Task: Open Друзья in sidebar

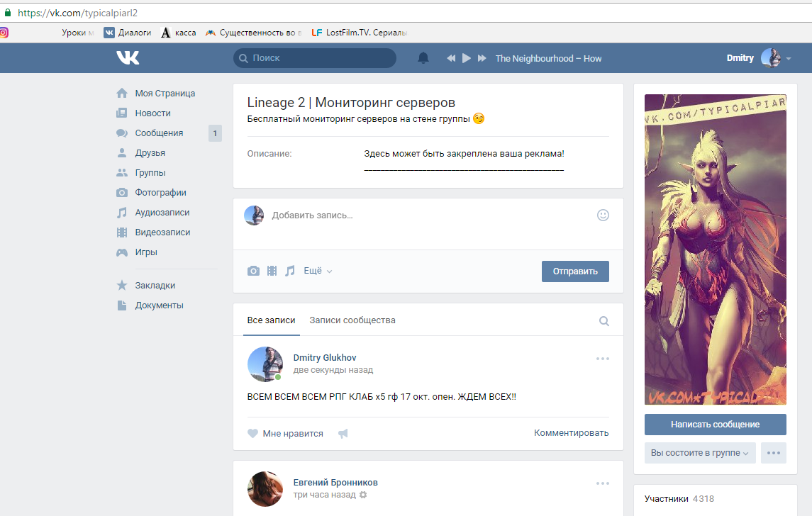Action: pyautogui.click(x=150, y=152)
